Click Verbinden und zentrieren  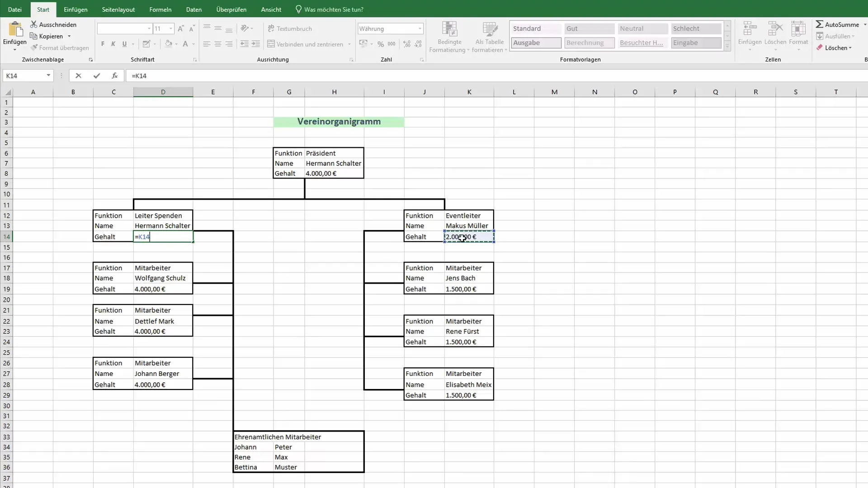(x=305, y=44)
